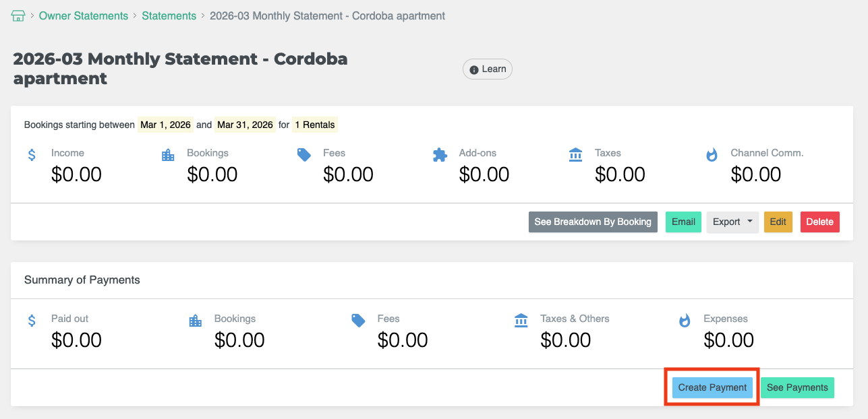This screenshot has width=868, height=419.
Task: Open See Payments
Action: coord(797,387)
